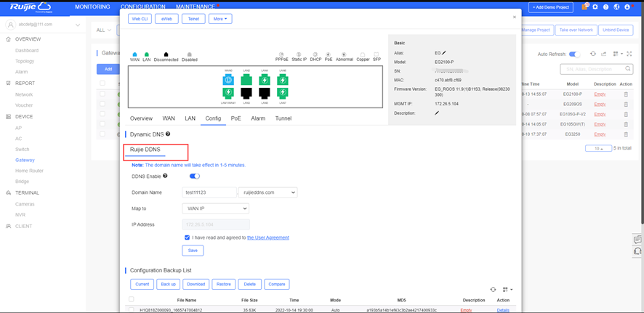
Task: Click the WAN0 port icon
Action: pos(229,80)
